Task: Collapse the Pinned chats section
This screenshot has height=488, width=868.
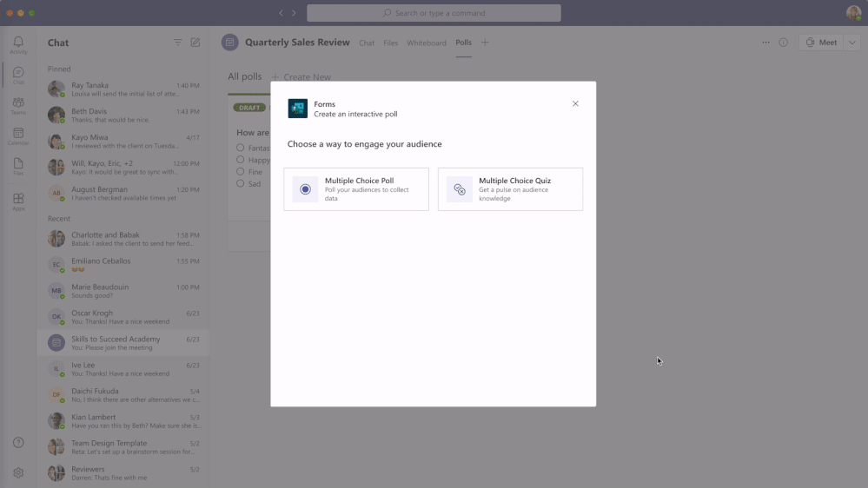Action: click(59, 69)
